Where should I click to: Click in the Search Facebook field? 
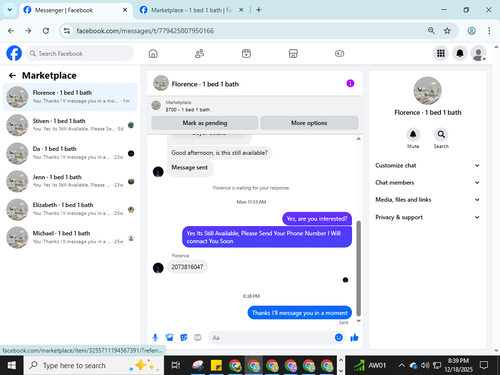[80, 53]
